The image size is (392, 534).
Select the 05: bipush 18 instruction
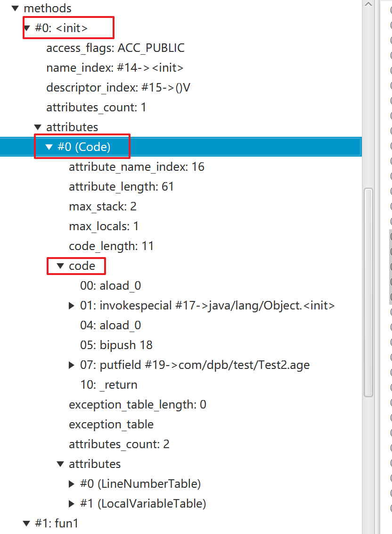click(x=116, y=345)
